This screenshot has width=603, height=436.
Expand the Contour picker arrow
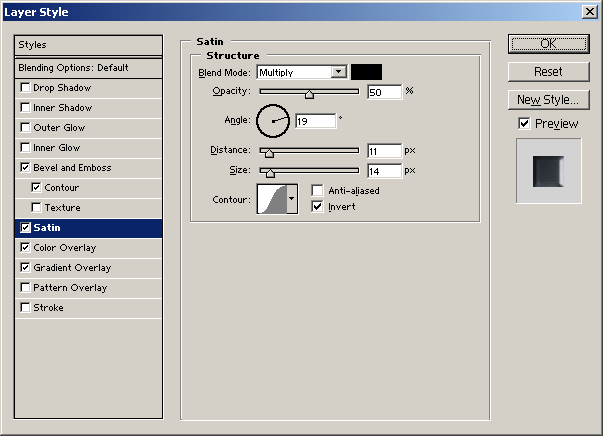pyautogui.click(x=292, y=199)
